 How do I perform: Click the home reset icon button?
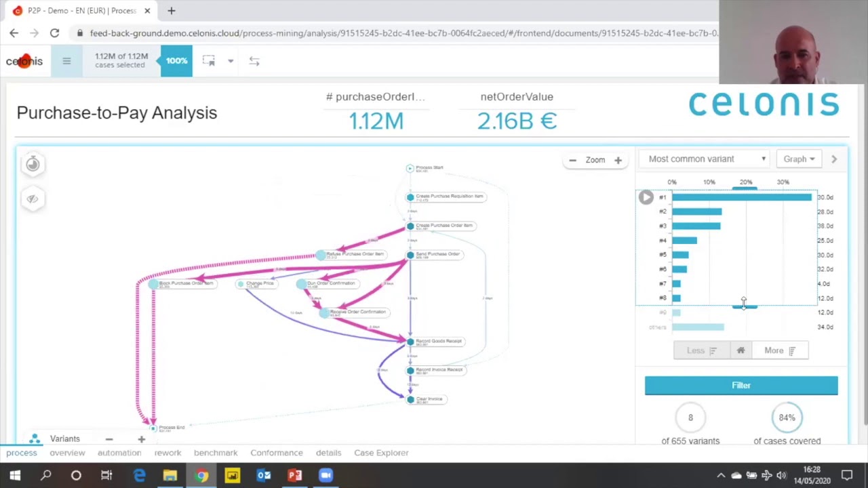click(x=741, y=350)
